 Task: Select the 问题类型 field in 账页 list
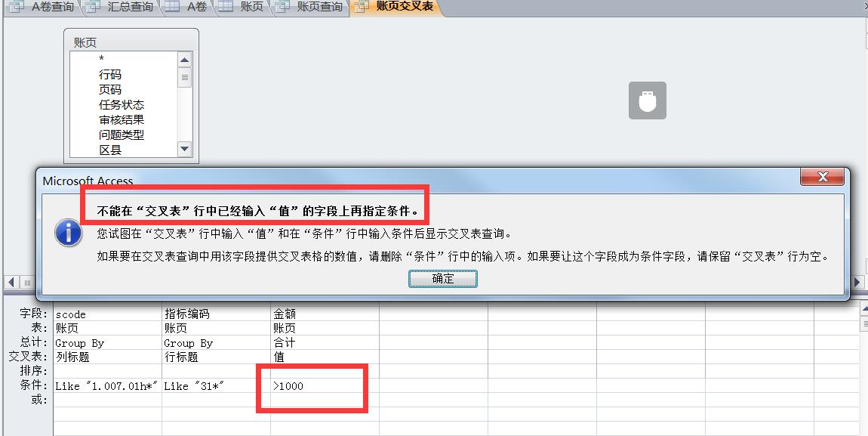[123, 134]
